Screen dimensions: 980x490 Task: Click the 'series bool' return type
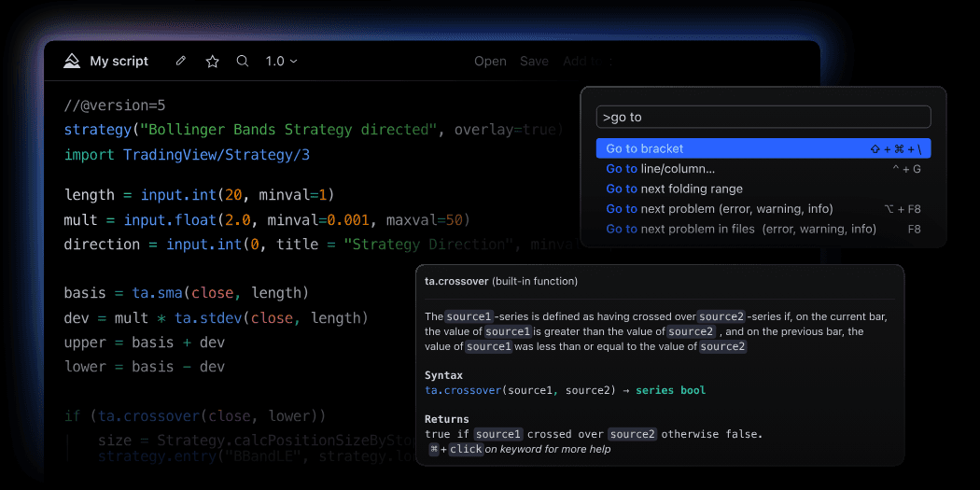[671, 391]
